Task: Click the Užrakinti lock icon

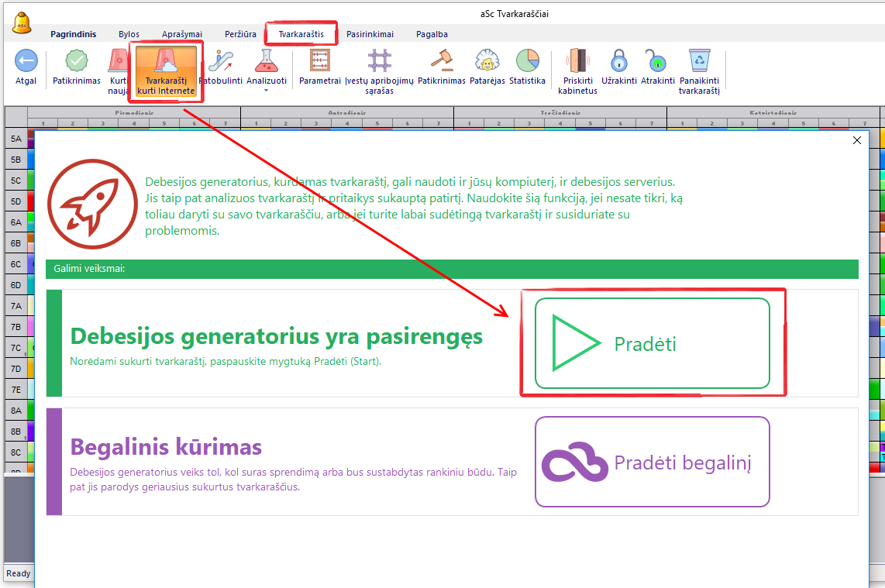Action: pos(618,61)
